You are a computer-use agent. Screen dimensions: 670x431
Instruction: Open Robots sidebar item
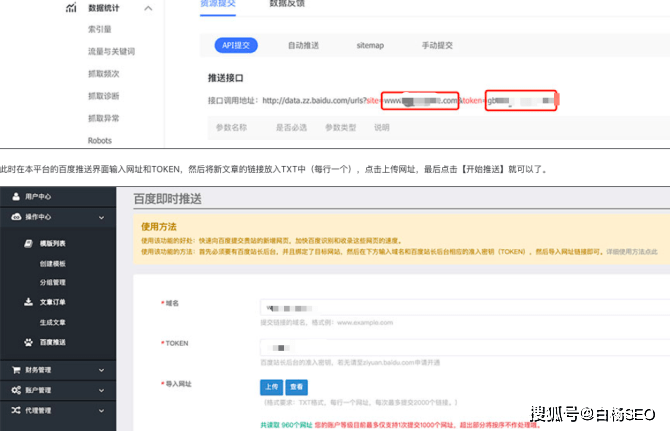pyautogui.click(x=100, y=141)
